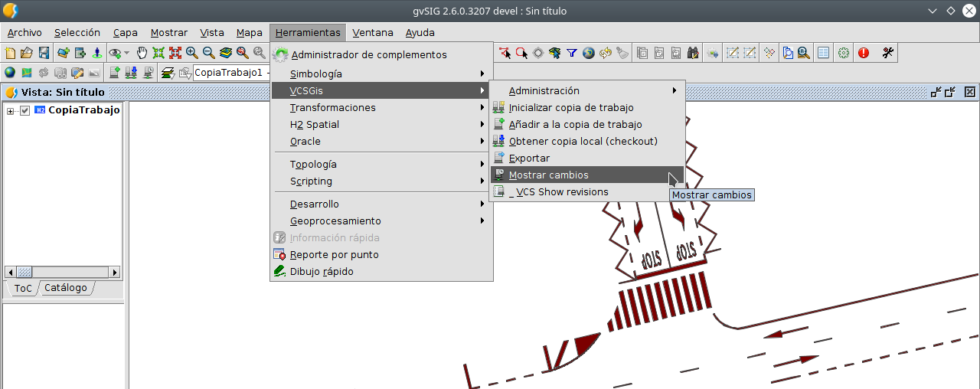
Task: Choose VCS Show revisions entry
Action: pos(587,192)
